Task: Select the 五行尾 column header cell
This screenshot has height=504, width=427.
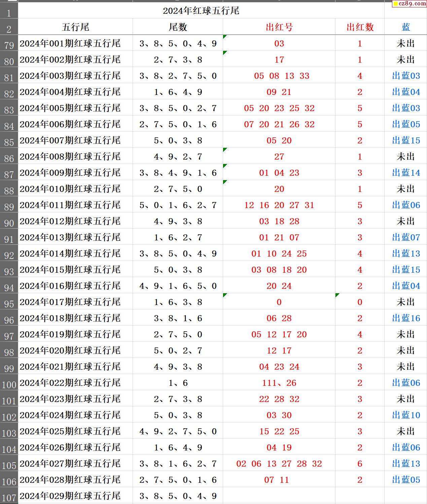Action: tap(75, 27)
